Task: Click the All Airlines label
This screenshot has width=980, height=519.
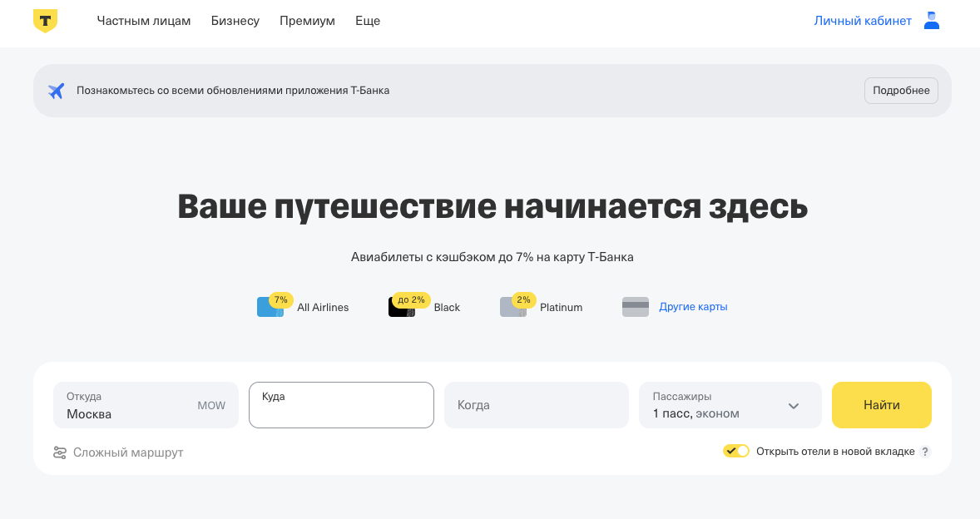Action: tap(323, 307)
